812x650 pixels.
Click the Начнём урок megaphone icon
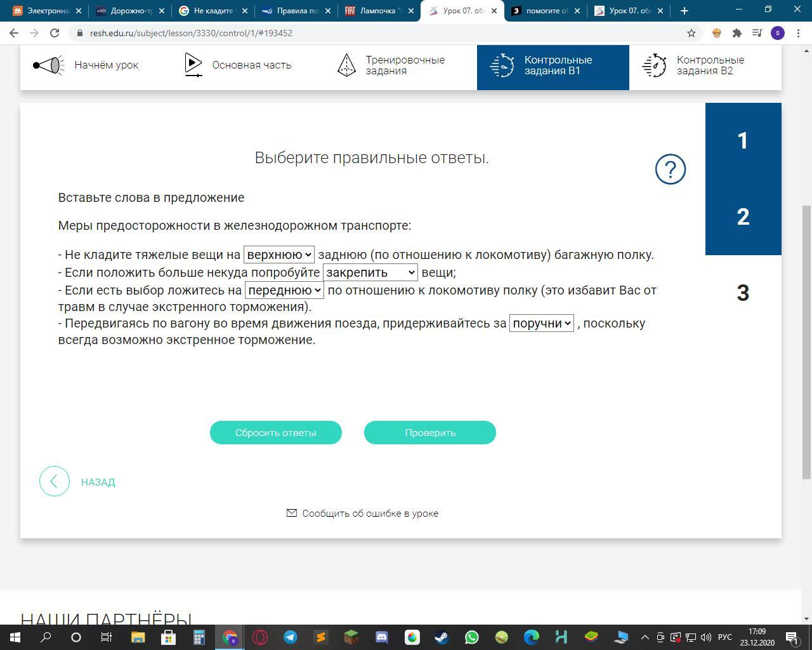point(49,65)
